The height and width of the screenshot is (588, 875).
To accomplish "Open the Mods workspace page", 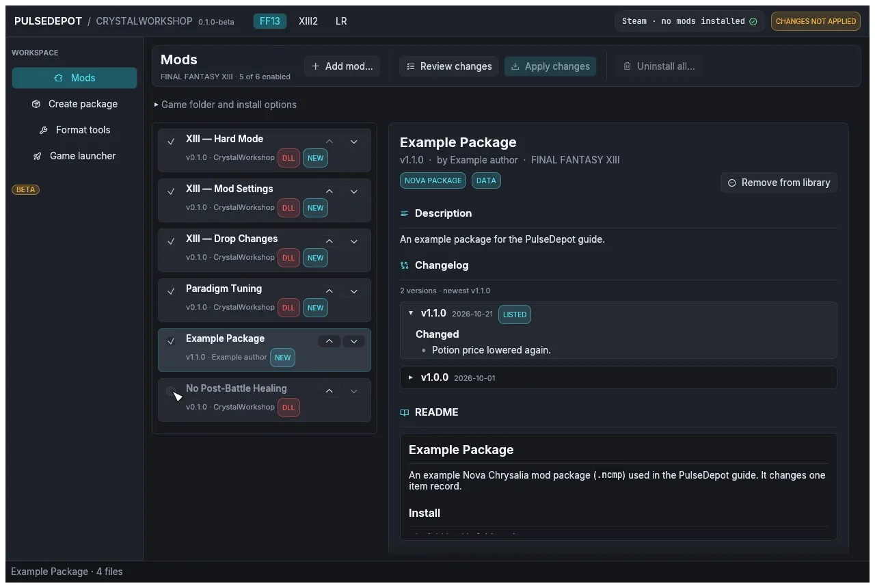I will (x=75, y=78).
